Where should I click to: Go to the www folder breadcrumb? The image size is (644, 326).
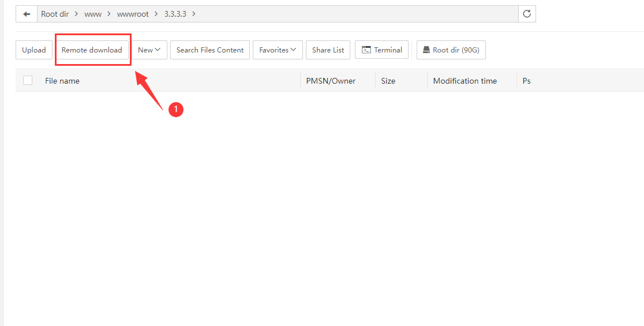pos(93,14)
